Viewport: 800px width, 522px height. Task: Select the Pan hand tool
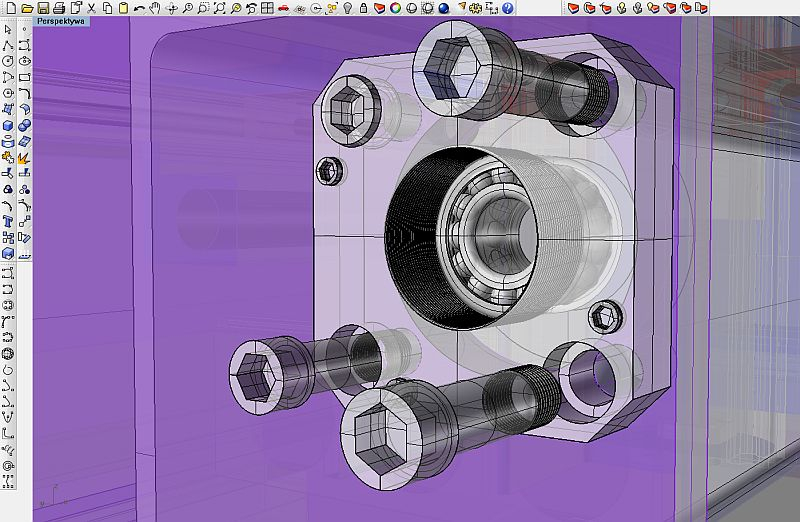[x=155, y=8]
